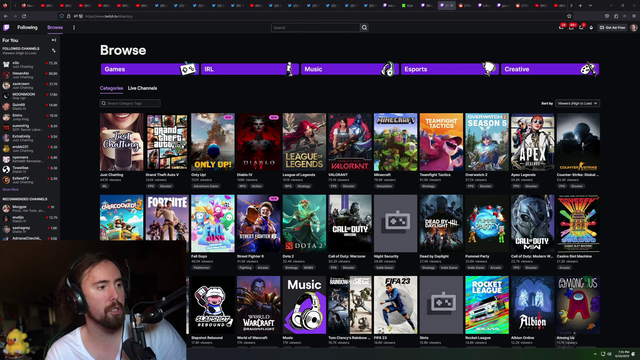Select the Esports category banner
Viewport: 640px width, 360px height.
[x=449, y=69]
